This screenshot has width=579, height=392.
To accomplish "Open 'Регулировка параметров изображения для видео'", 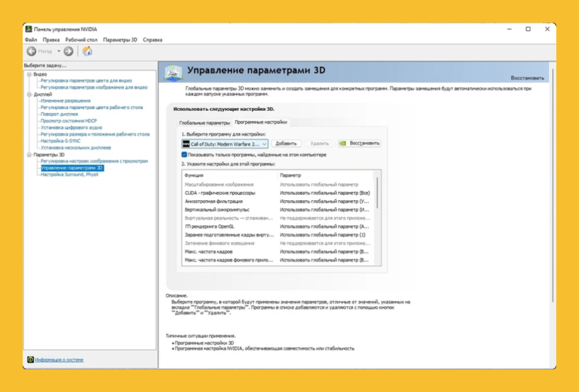I will point(94,87).
